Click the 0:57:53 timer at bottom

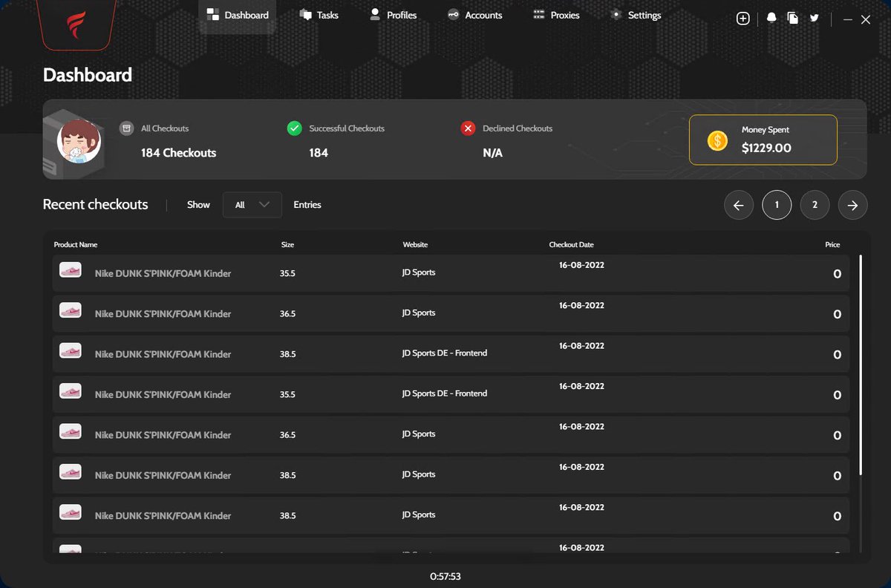tap(446, 577)
